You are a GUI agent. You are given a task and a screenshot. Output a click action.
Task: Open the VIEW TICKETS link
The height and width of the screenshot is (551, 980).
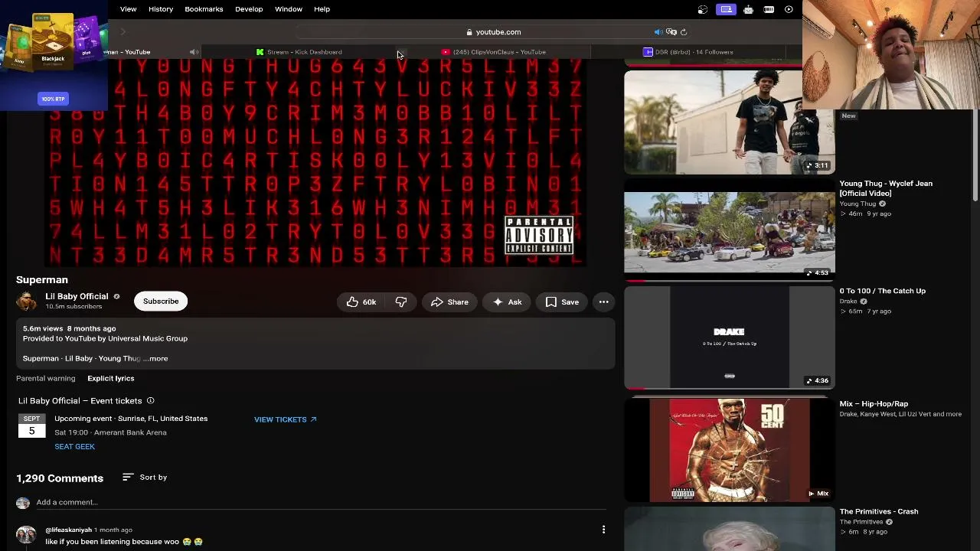pos(285,419)
